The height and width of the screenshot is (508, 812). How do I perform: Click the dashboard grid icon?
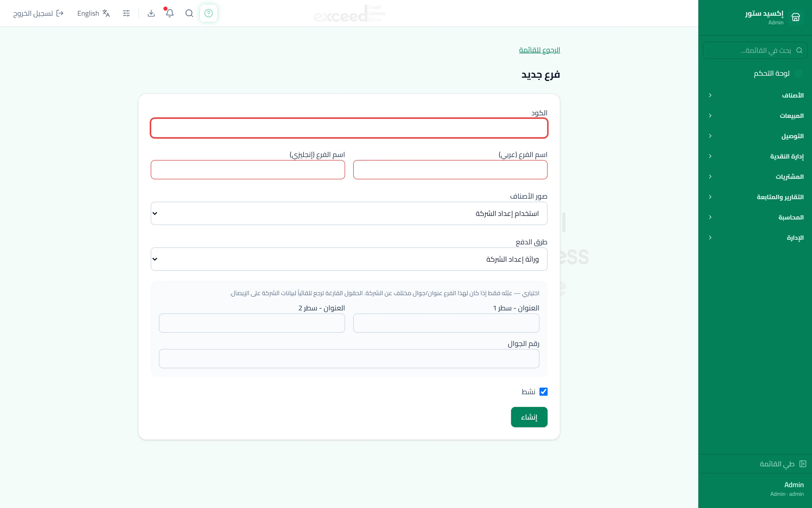pos(799,73)
